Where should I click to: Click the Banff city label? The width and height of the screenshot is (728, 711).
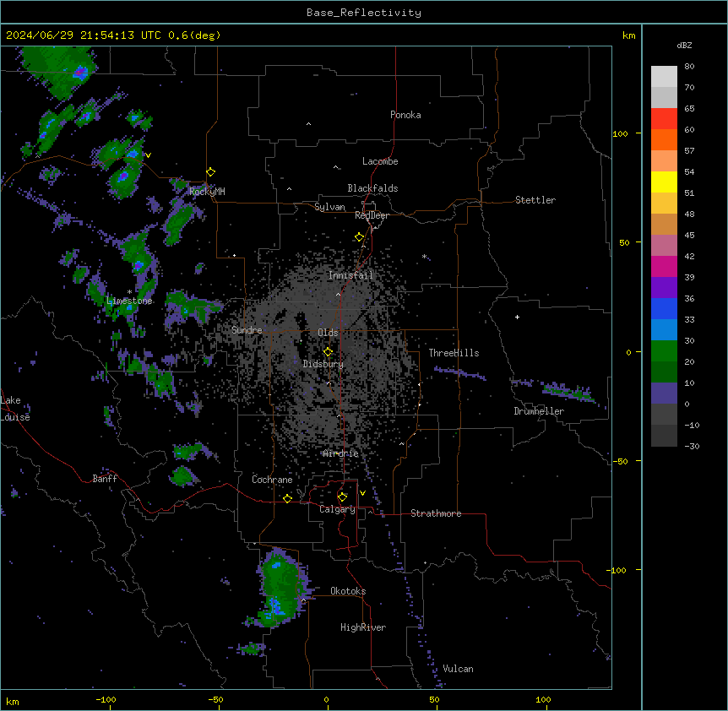pos(105,479)
